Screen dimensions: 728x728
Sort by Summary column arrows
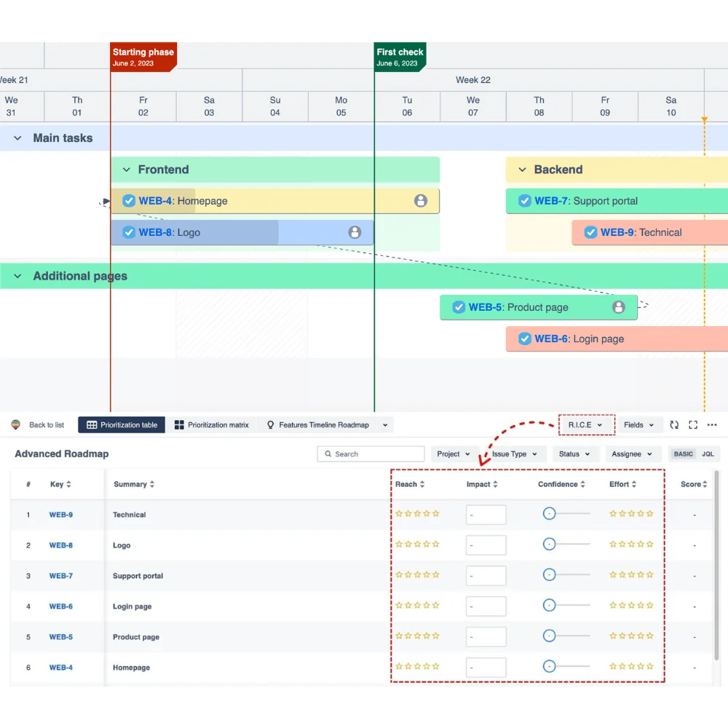tap(152, 484)
